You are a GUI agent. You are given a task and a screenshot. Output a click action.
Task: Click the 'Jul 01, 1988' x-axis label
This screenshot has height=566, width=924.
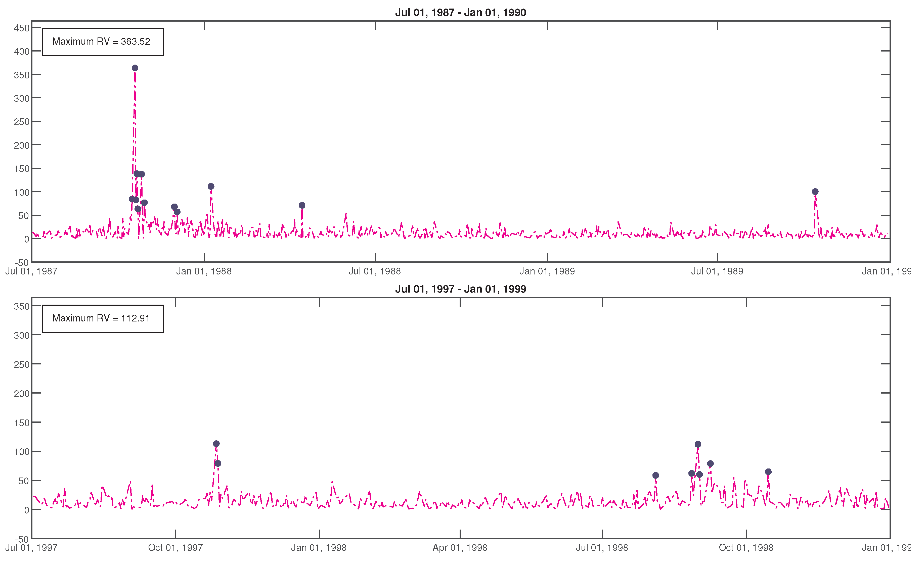(x=375, y=271)
